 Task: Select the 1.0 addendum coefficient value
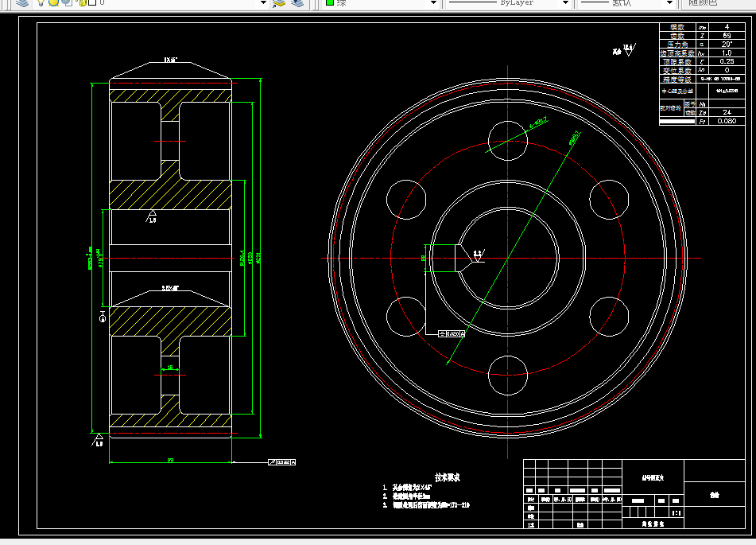tap(727, 53)
